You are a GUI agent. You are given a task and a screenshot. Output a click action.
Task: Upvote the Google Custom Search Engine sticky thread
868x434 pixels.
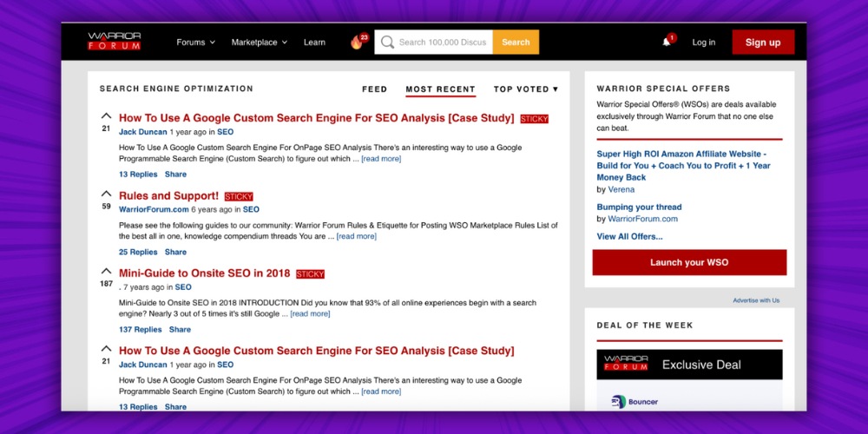coord(106,116)
